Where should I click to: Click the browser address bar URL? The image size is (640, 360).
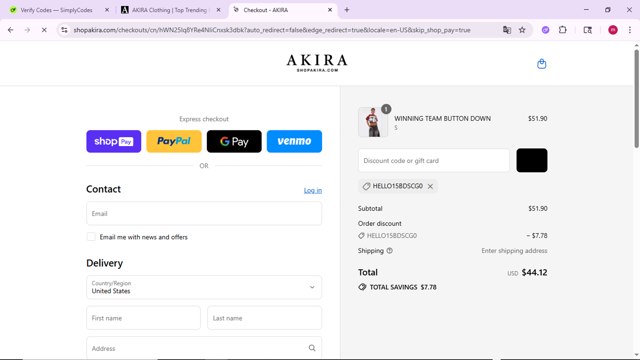tap(272, 30)
